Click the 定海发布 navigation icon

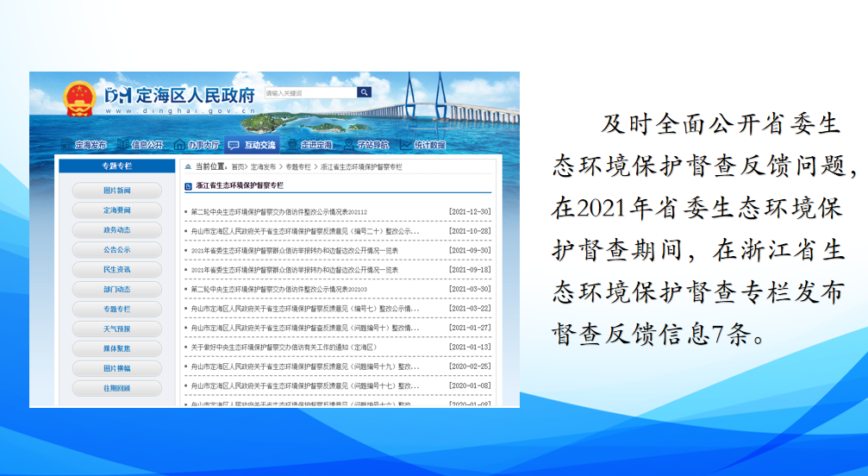tap(66, 145)
